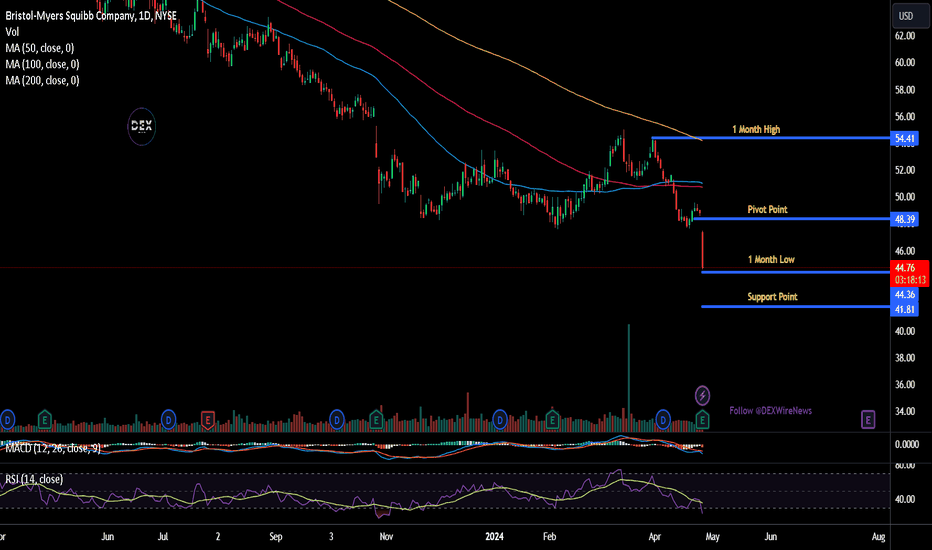Select the blue 1 Month High horizontal line
The height and width of the screenshot is (550, 932).
tap(771, 138)
